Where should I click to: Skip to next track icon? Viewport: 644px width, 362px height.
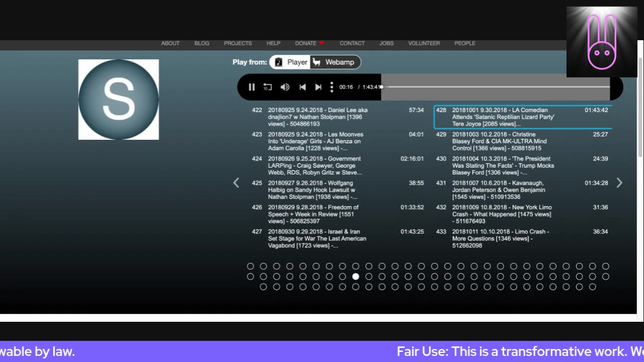click(318, 87)
